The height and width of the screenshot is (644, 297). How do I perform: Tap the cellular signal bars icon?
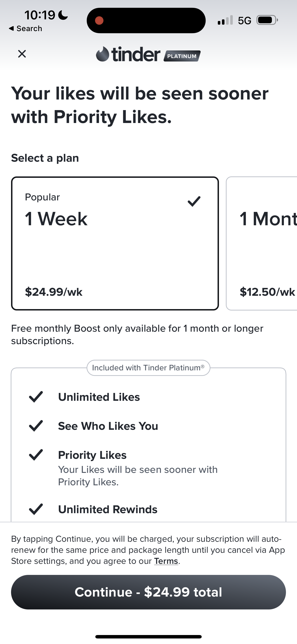point(225,20)
